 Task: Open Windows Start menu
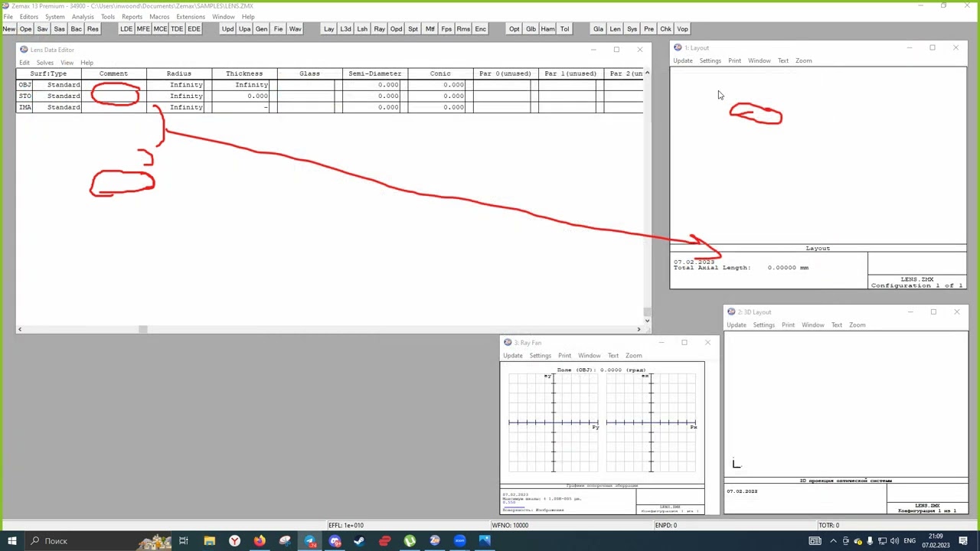point(11,541)
